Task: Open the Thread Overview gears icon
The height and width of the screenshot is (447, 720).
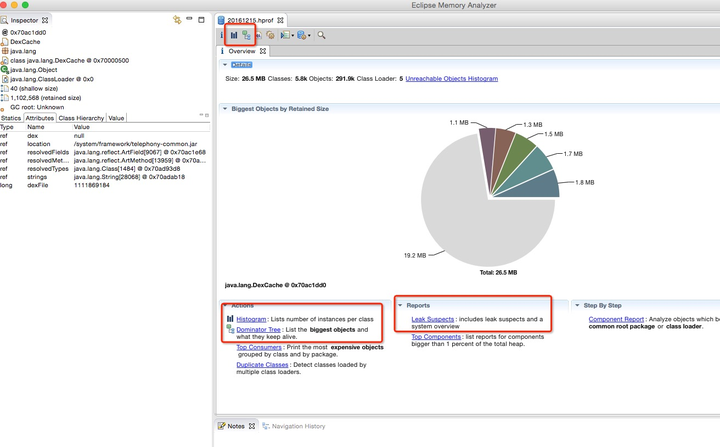Action: (x=270, y=35)
